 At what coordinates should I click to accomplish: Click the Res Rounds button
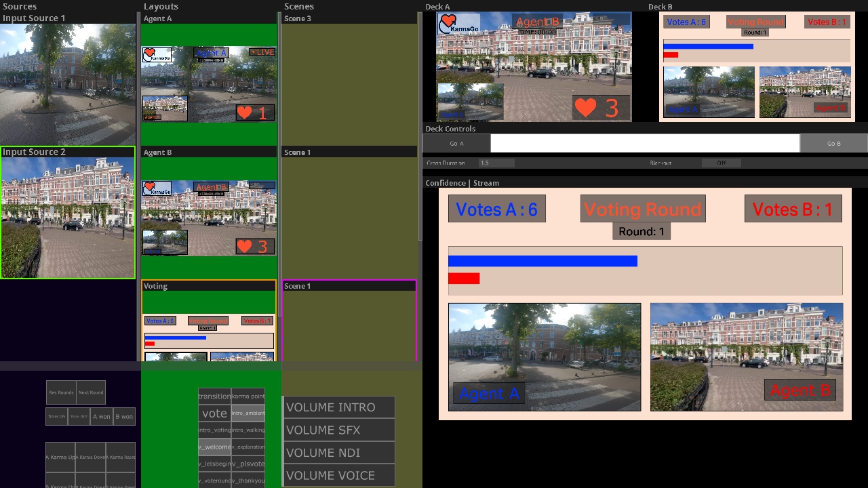(61, 392)
